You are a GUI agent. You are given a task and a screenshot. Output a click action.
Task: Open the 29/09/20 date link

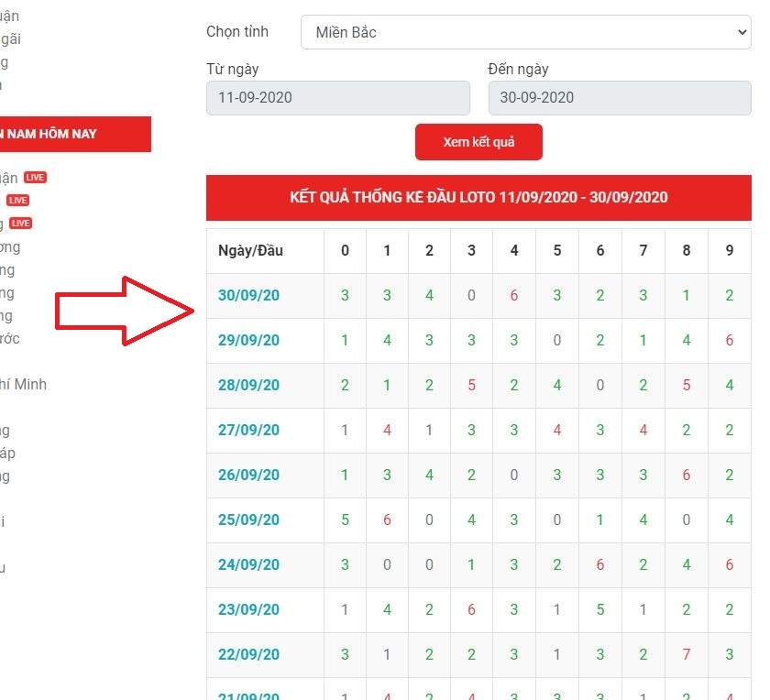pyautogui.click(x=248, y=340)
